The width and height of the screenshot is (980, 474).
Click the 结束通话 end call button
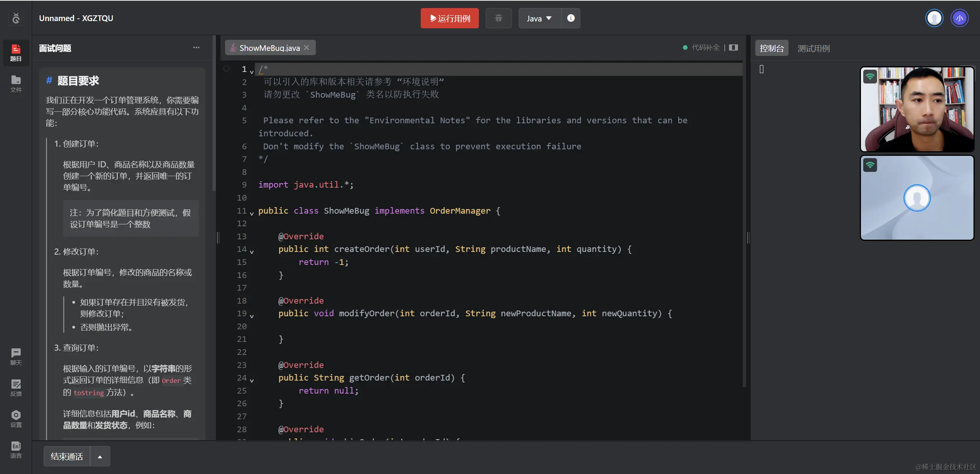pos(67,456)
